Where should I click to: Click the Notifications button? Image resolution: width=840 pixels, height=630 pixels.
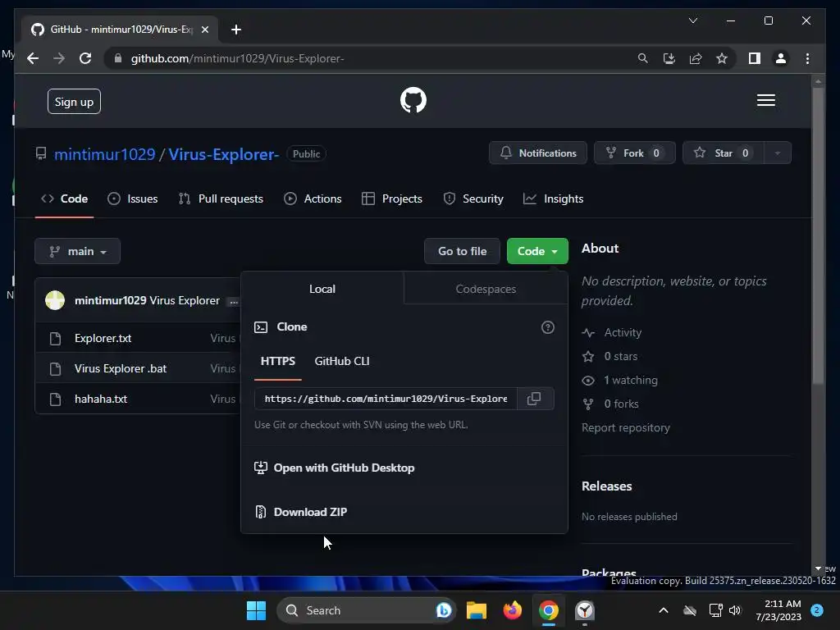pos(538,153)
